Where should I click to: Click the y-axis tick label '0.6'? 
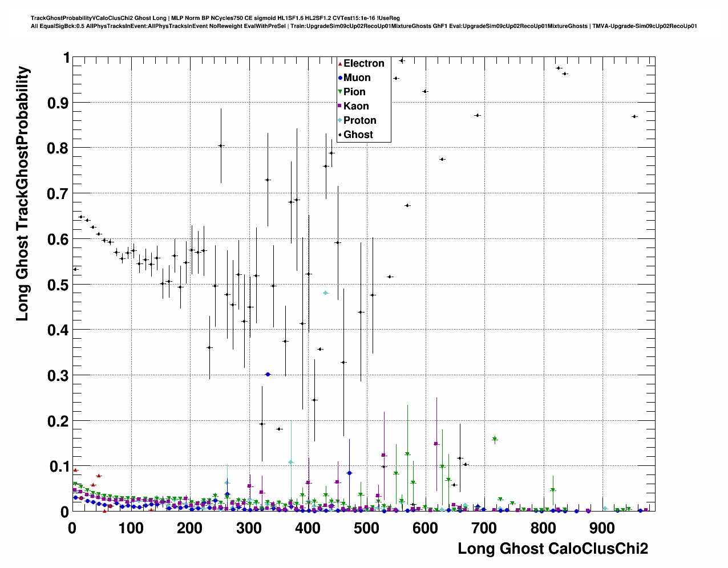58,239
